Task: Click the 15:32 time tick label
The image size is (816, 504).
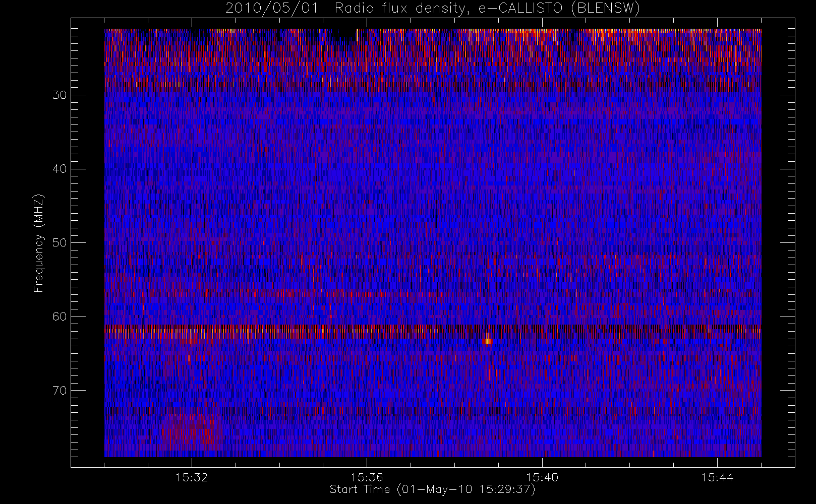Action: (192, 477)
